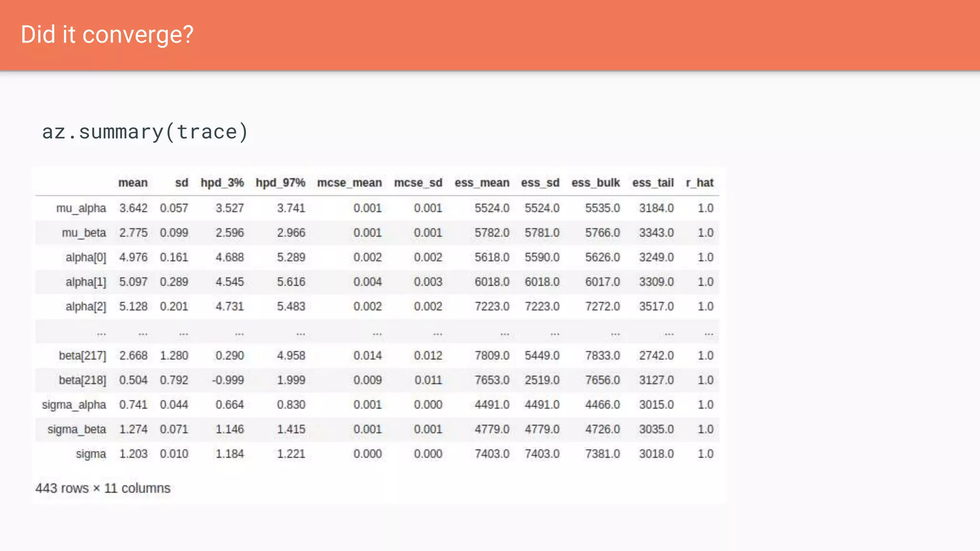Image resolution: width=980 pixels, height=551 pixels.
Task: Select the beta[217] row label
Action: click(82, 356)
